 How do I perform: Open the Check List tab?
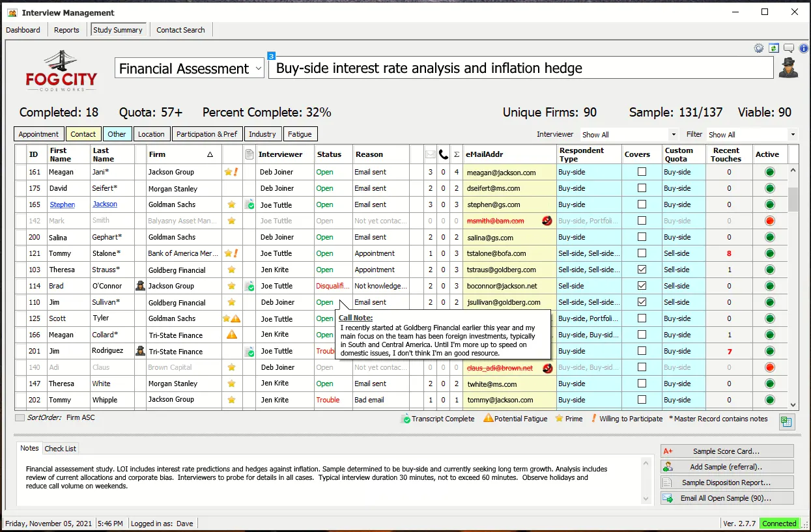coord(61,448)
